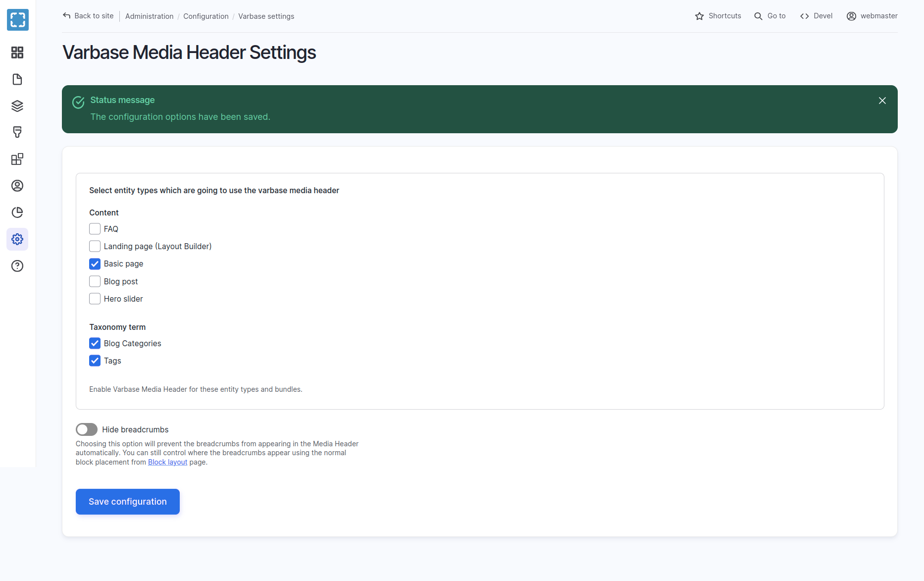This screenshot has width=924, height=581.
Task: Open the Help question mark icon
Action: pyautogui.click(x=17, y=266)
